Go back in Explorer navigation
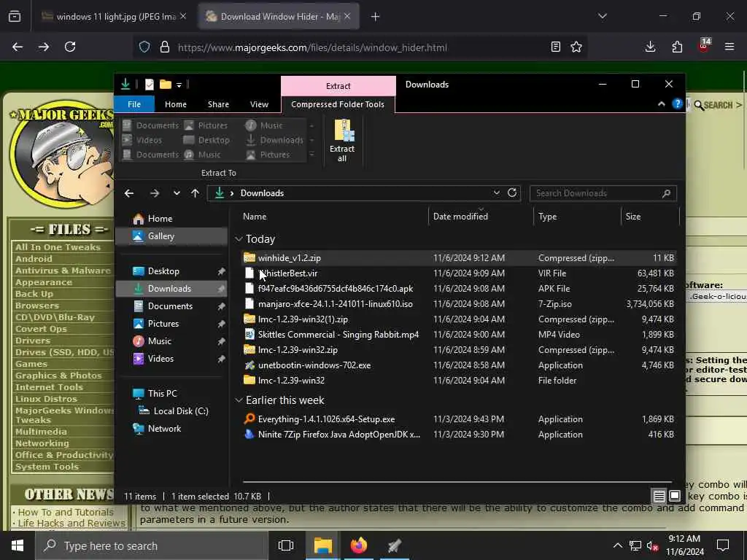The height and width of the screenshot is (560, 747). point(129,192)
